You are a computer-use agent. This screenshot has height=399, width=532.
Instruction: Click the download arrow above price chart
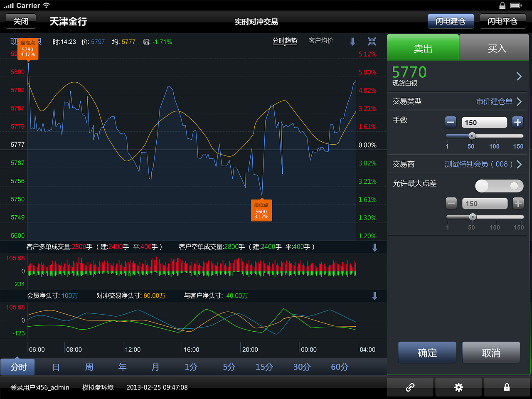(x=352, y=42)
